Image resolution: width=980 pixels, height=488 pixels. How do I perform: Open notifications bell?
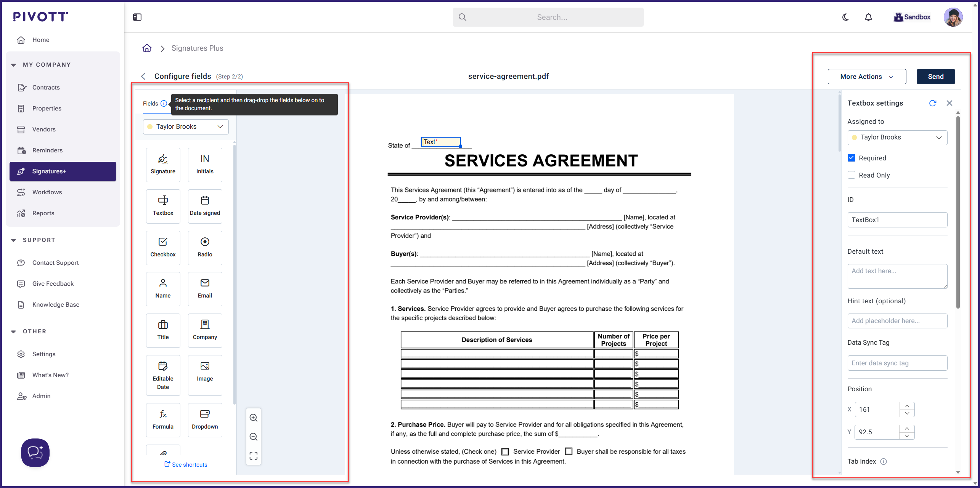868,17
